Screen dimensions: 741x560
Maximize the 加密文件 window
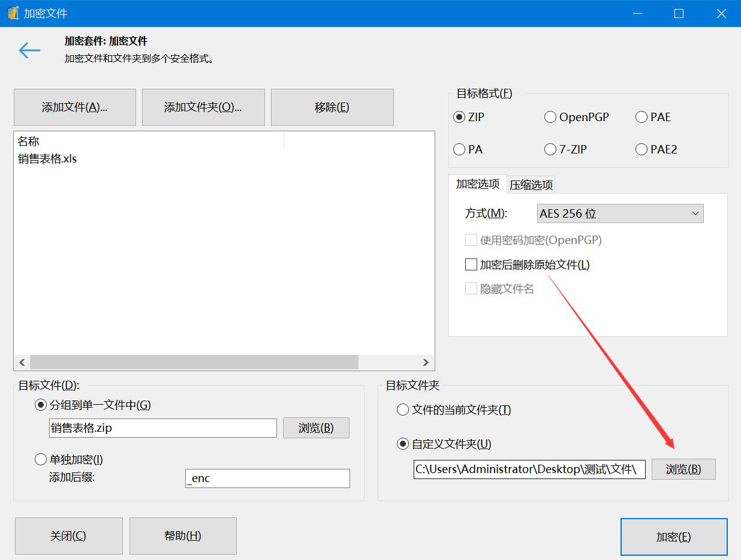click(679, 13)
